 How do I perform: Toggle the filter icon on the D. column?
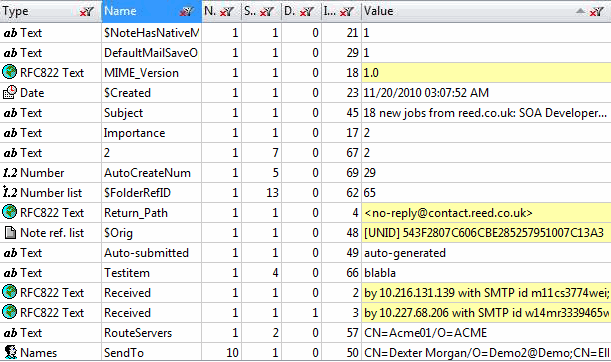[307, 12]
